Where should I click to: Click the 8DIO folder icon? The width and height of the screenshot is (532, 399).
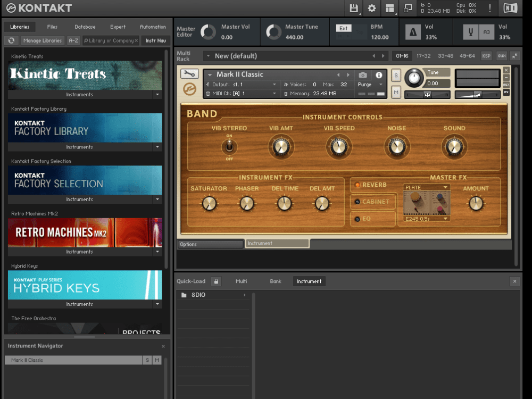[x=184, y=295]
